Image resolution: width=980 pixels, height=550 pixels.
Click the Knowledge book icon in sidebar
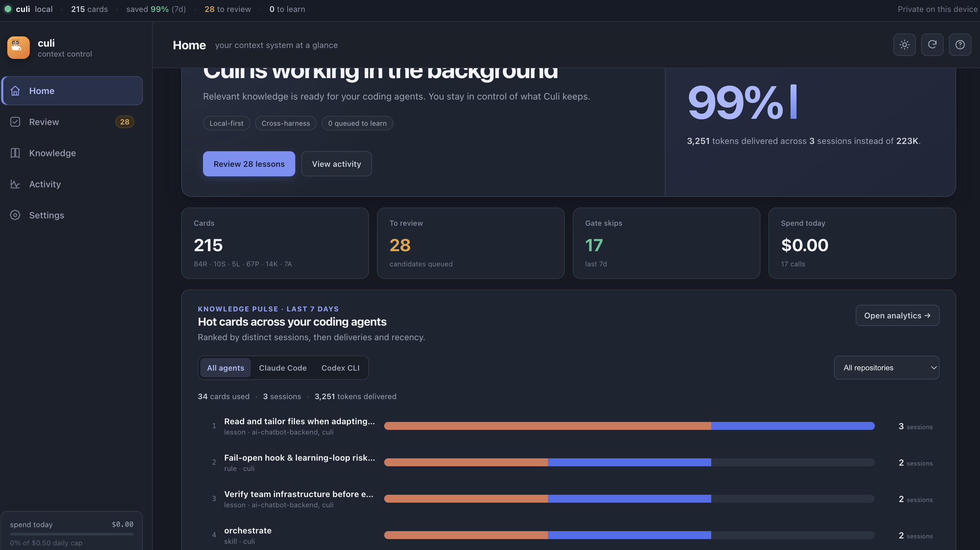click(15, 153)
